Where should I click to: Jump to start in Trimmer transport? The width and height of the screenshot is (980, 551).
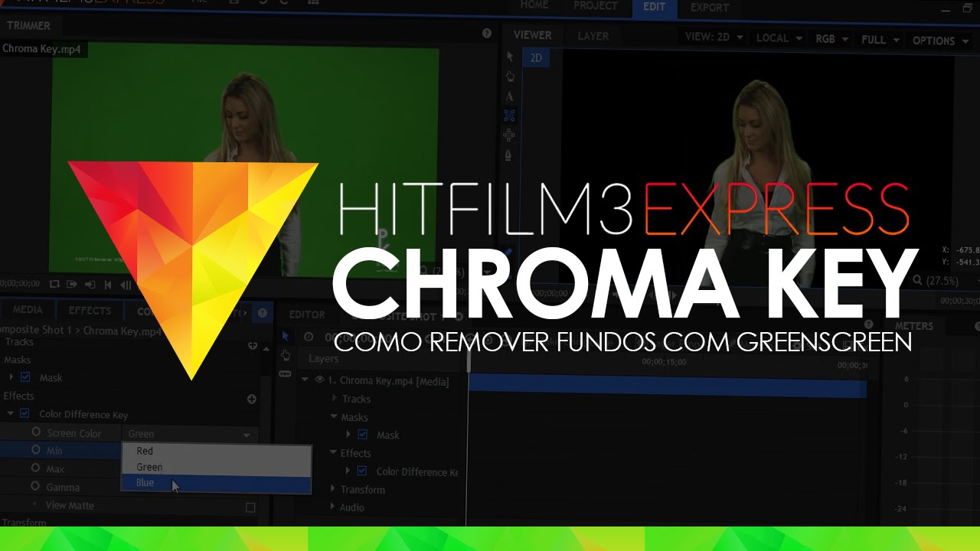pyautogui.click(x=108, y=284)
